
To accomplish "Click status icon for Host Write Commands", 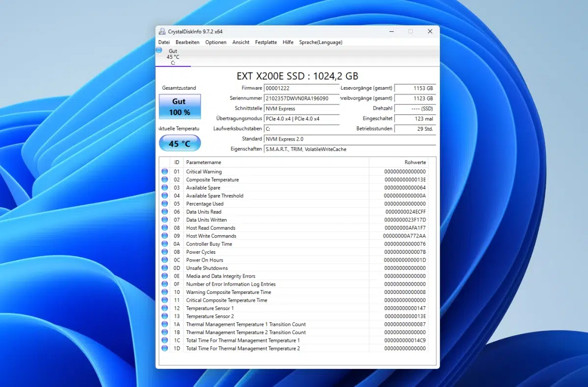I will (x=165, y=236).
